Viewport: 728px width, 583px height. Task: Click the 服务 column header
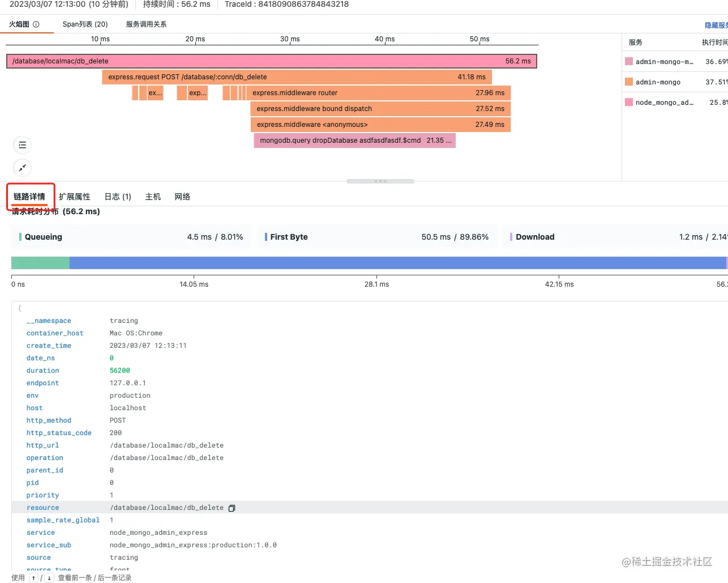[636, 42]
